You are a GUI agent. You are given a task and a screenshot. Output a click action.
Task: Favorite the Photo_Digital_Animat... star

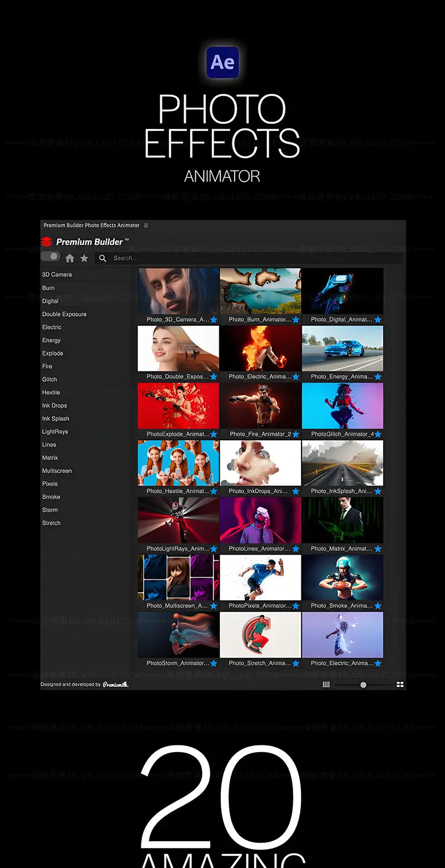pos(378,320)
